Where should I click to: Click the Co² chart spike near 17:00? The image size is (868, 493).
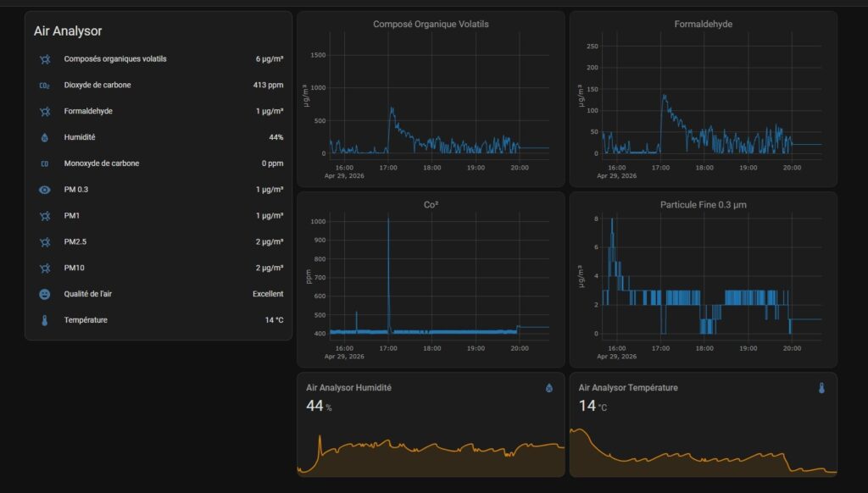[x=388, y=274]
